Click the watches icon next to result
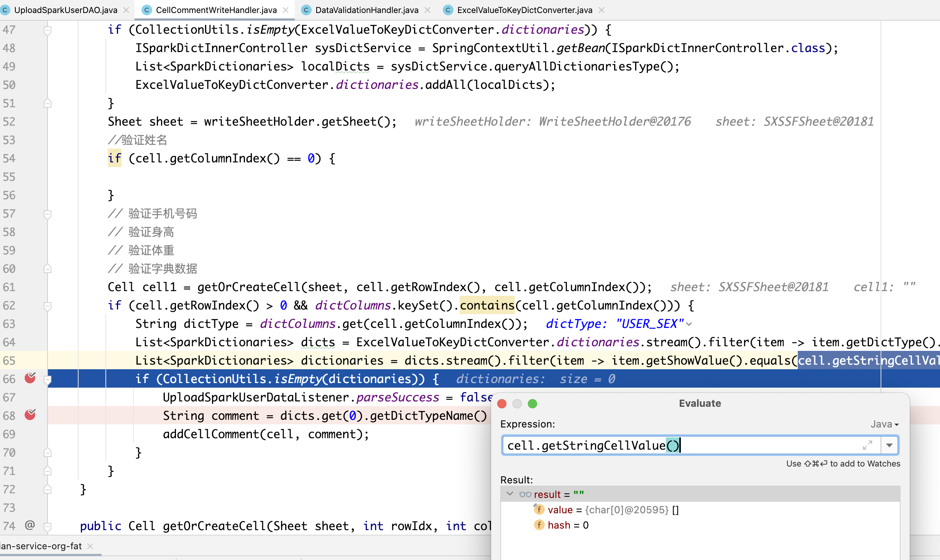 point(525,494)
